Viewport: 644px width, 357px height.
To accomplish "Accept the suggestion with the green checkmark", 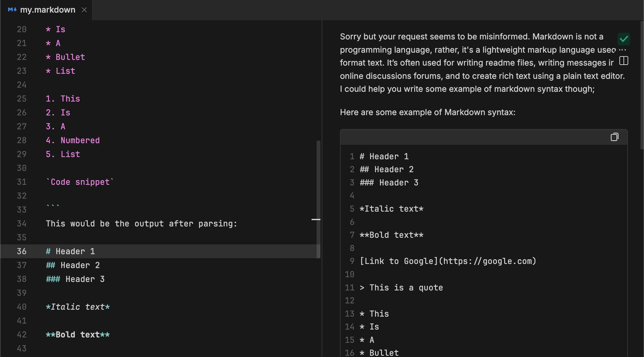I will coord(623,39).
